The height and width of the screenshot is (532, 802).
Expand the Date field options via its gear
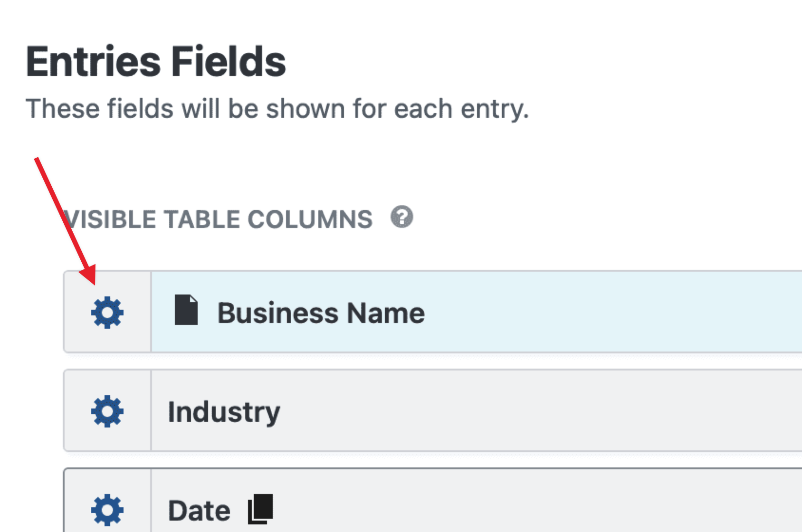point(107,509)
